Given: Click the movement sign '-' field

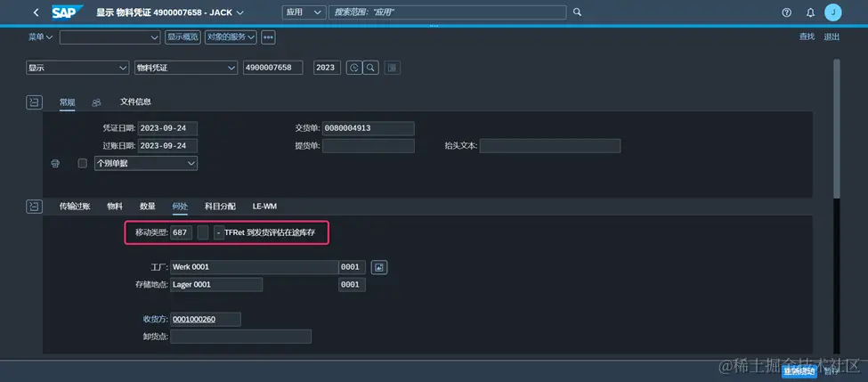Looking at the screenshot, I should [x=219, y=233].
